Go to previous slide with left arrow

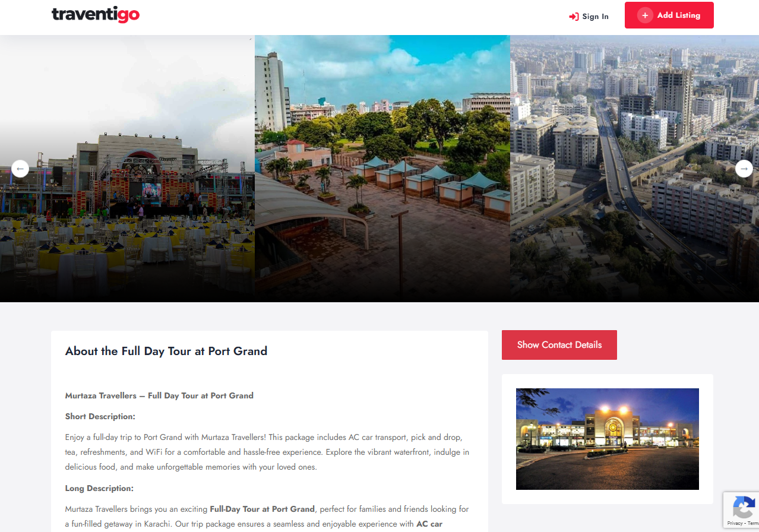tap(20, 169)
